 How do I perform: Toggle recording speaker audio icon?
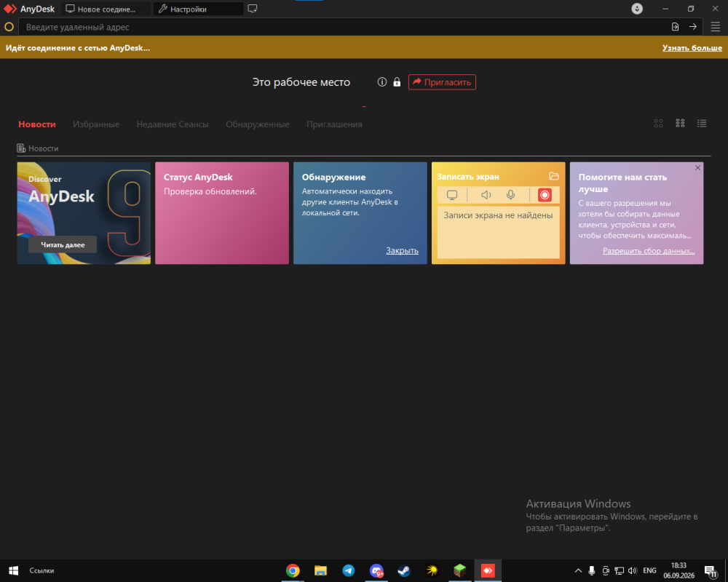click(486, 195)
